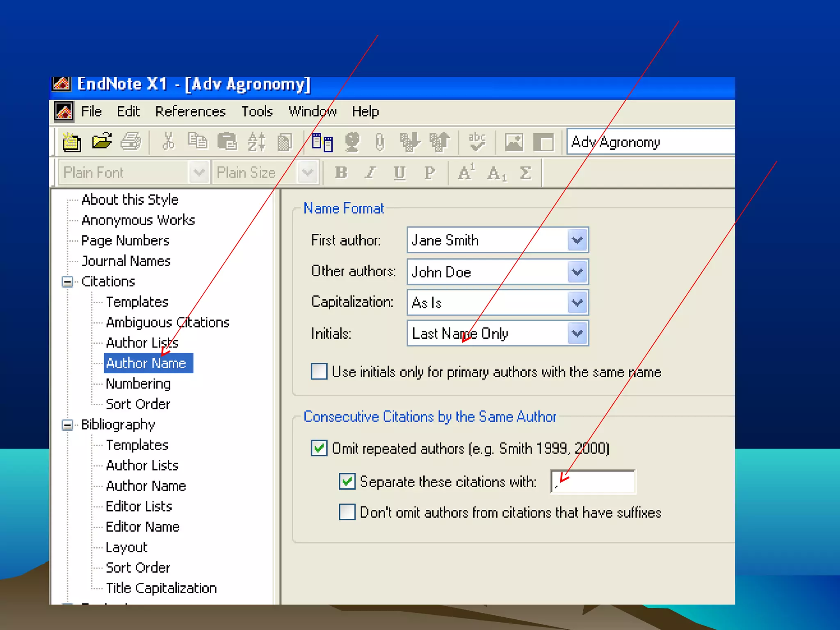Click the Insert Picture icon

(x=514, y=142)
